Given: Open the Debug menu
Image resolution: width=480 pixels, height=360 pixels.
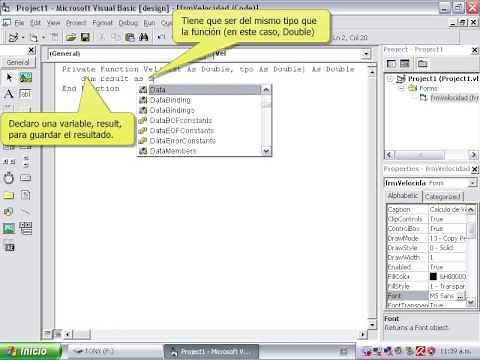Looking at the screenshot, I should tap(128, 23).
